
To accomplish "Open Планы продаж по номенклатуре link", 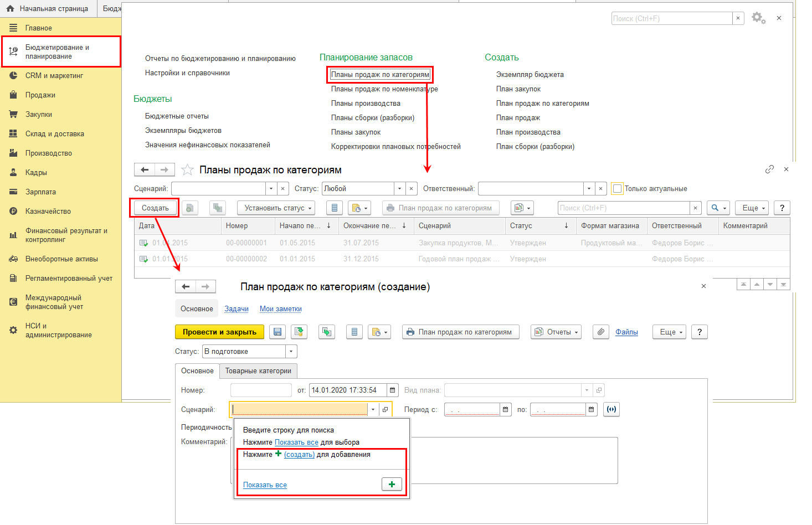I will (x=384, y=89).
